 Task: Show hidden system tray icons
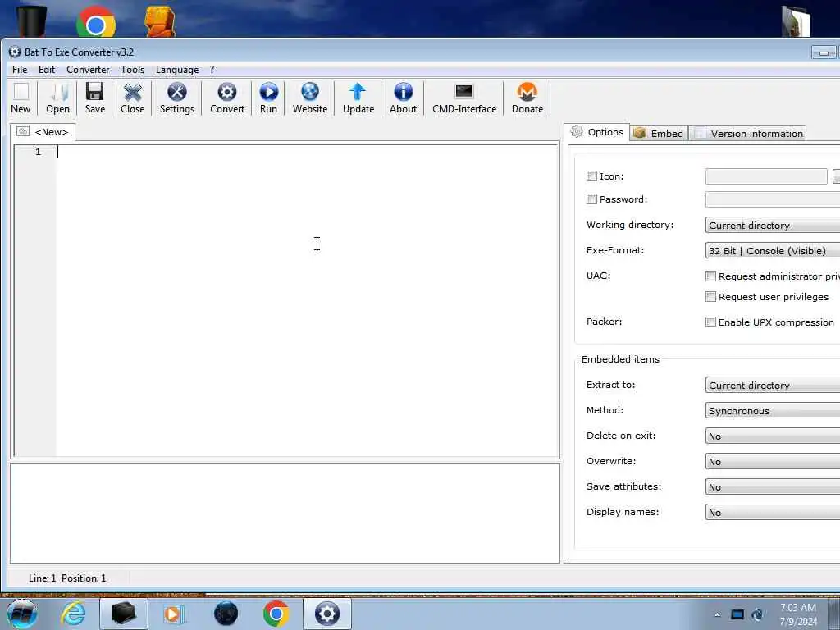point(717,615)
